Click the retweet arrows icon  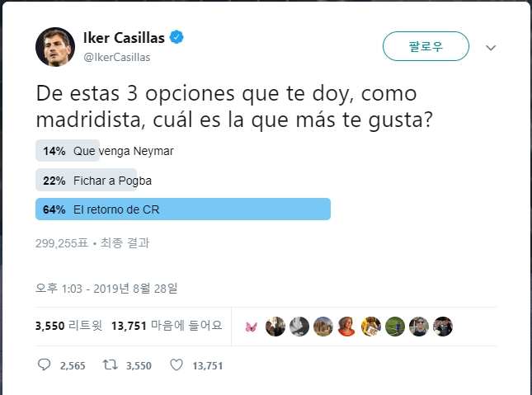click(x=111, y=365)
